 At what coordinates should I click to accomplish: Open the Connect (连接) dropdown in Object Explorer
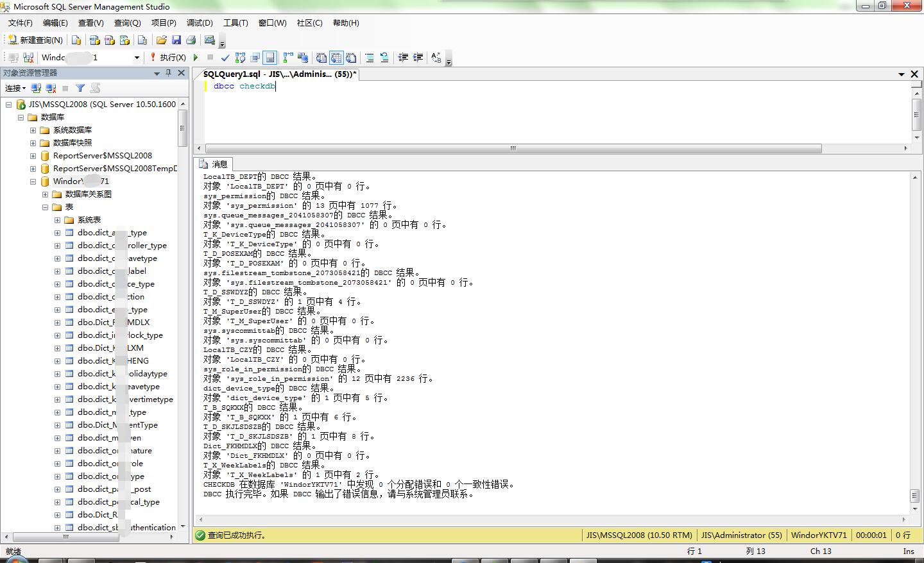[x=15, y=88]
